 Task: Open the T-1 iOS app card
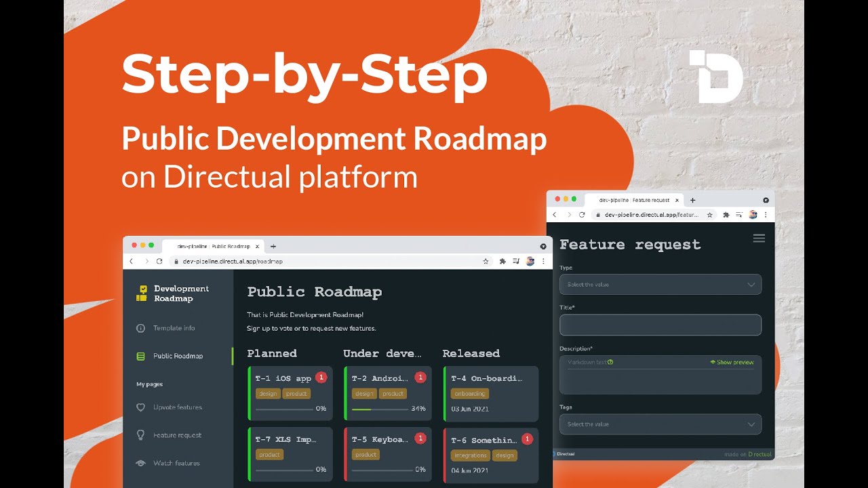pos(290,393)
